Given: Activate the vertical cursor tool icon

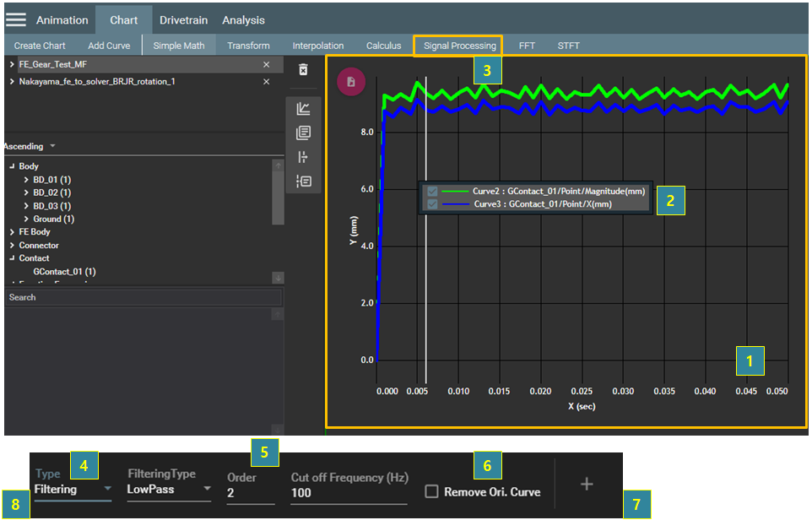Looking at the screenshot, I should pyautogui.click(x=303, y=156).
